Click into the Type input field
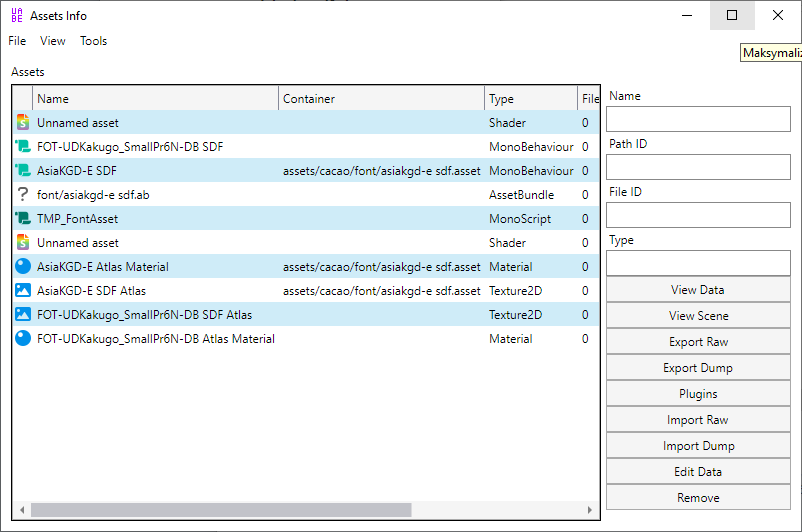802x532 pixels. pyautogui.click(x=698, y=263)
